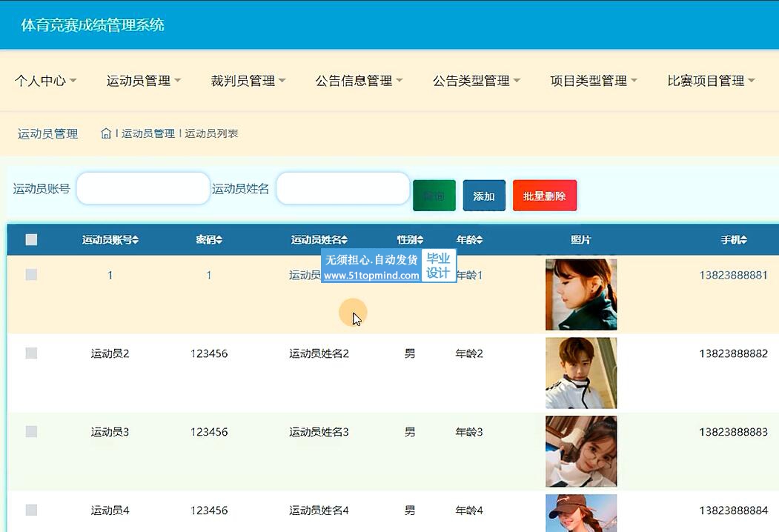Sort by 运动员账号 column arrows
This screenshot has width=779, height=532.
click(x=136, y=240)
